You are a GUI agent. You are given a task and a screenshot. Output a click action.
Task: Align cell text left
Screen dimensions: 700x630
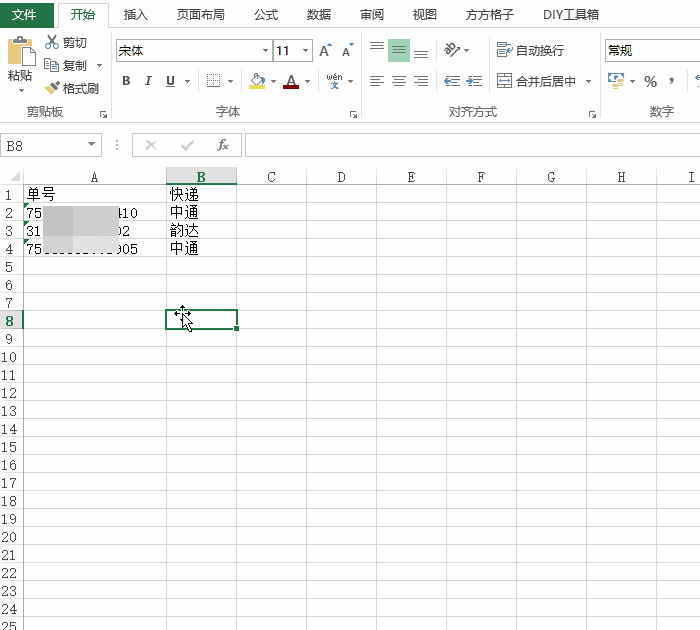click(x=377, y=81)
